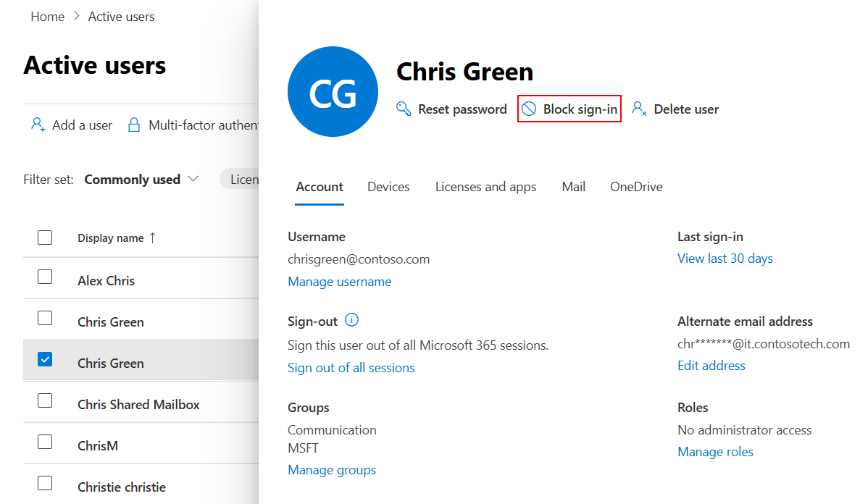Check the select-all checkbox in the header
Image resolution: width=860 pixels, height=504 pixels.
click(x=45, y=237)
